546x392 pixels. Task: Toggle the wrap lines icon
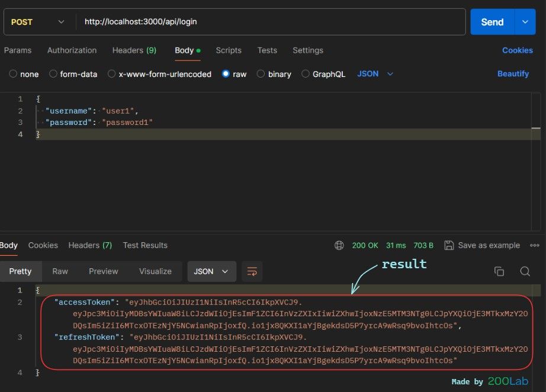coord(252,271)
